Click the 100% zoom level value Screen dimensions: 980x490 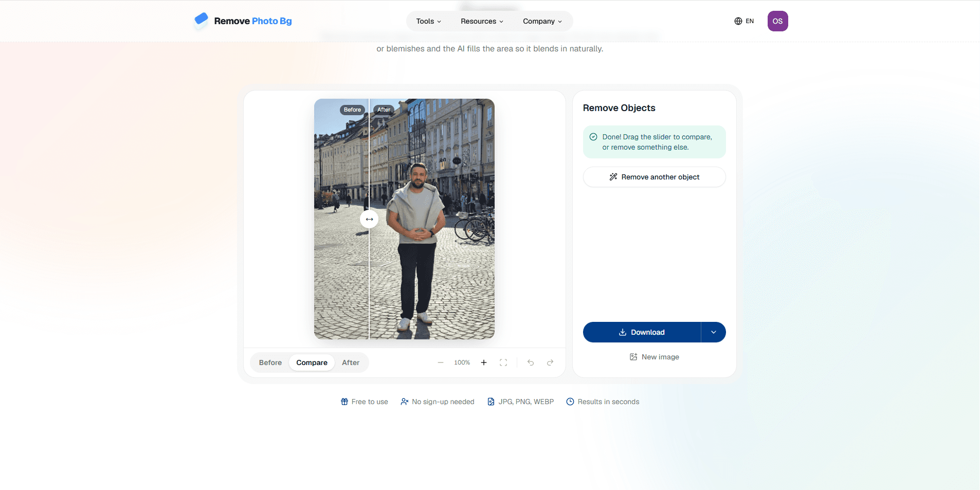(x=462, y=362)
